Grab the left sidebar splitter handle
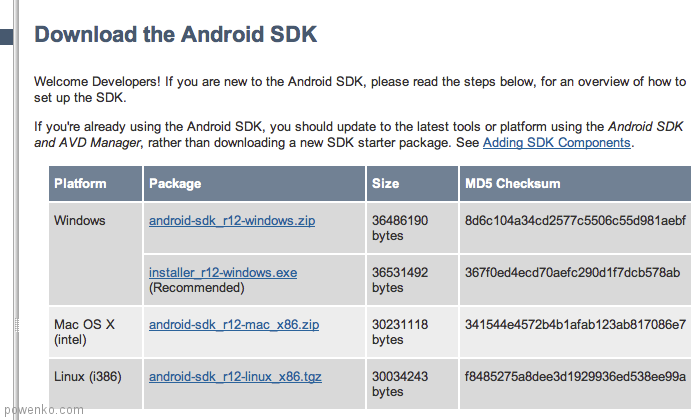Viewport: 699px width, 420px height. (16, 325)
